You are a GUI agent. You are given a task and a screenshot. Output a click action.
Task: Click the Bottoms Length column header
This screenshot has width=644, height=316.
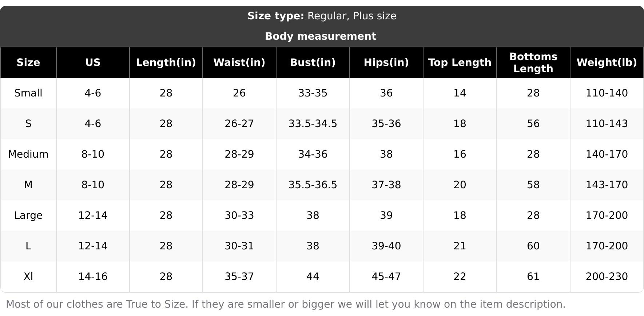coord(533,63)
